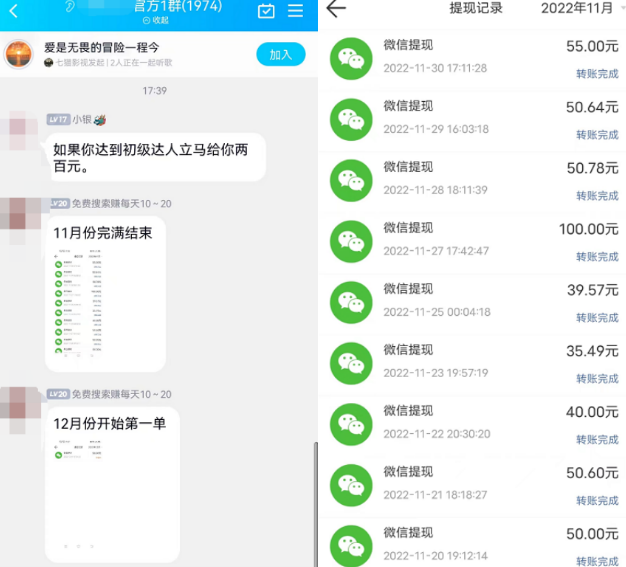
Task: Tap the 小银 message about 两百元
Action: [155, 157]
